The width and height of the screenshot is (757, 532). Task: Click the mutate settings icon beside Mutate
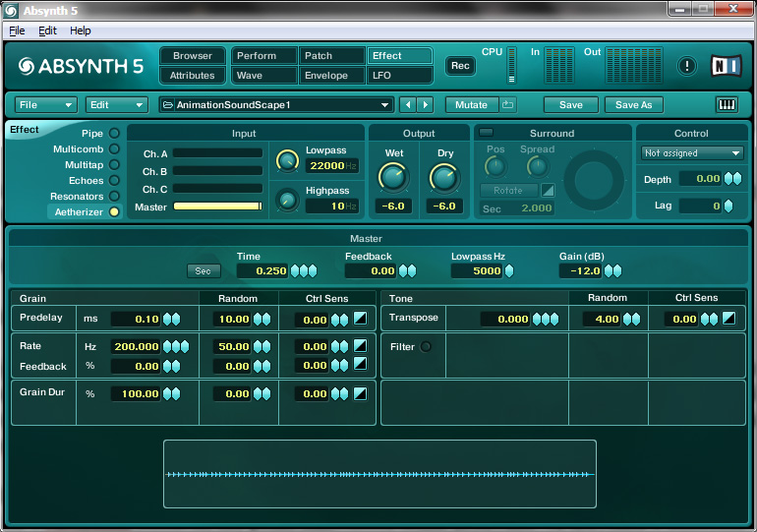coord(507,105)
